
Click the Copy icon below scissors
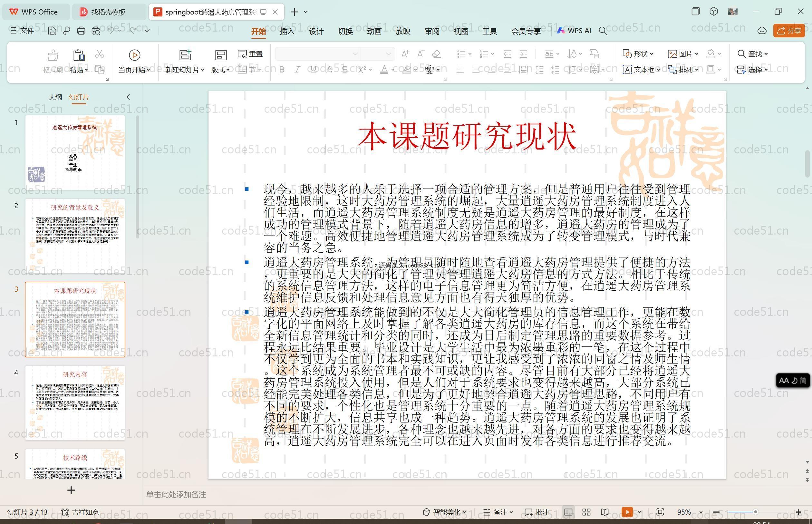99,70
